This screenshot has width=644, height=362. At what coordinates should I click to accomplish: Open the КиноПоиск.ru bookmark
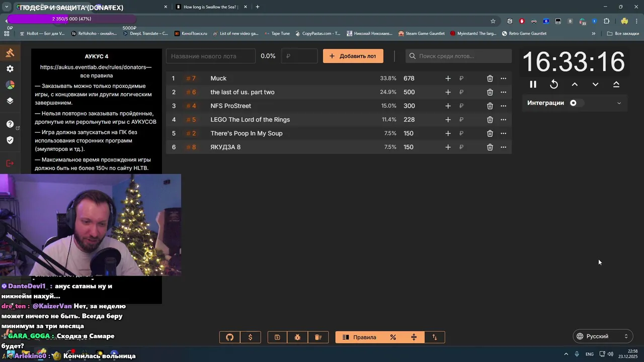pyautogui.click(x=191, y=34)
